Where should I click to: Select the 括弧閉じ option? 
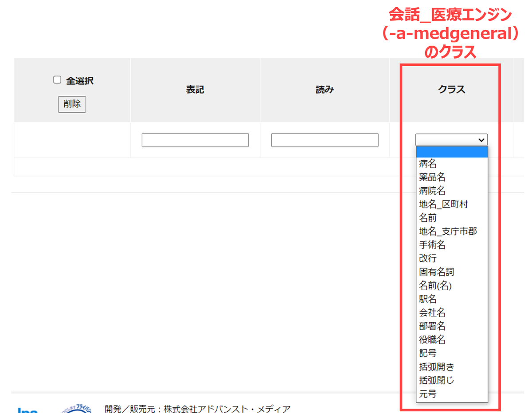452,380
